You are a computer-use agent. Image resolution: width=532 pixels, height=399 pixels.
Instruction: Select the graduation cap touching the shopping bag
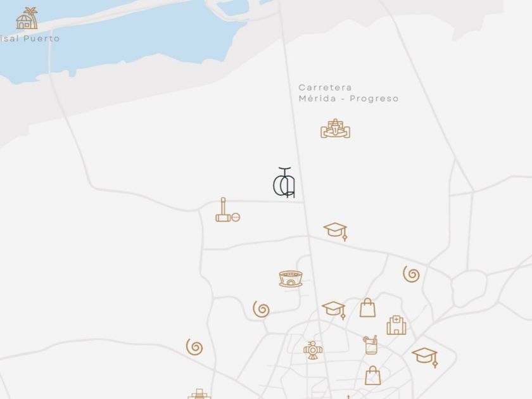click(334, 310)
